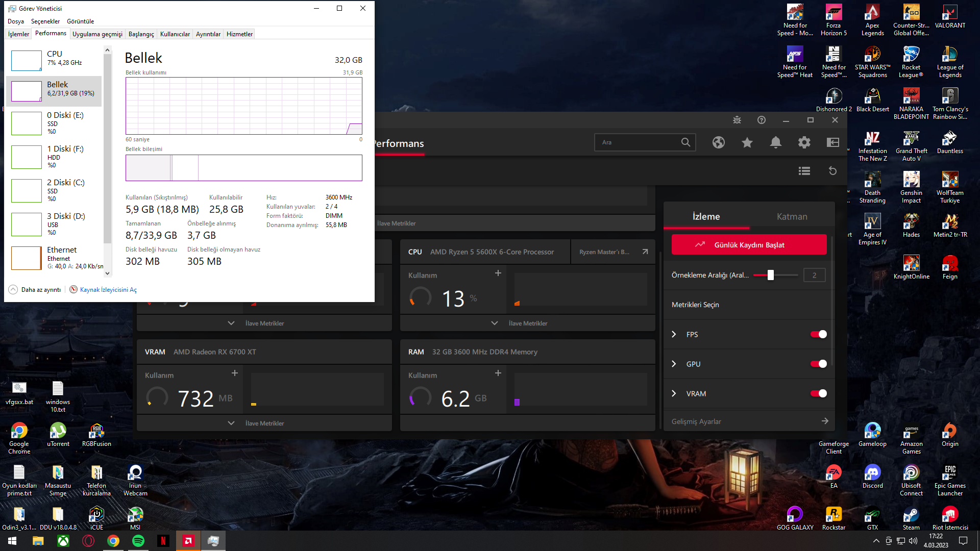Open Seçenekler menu in Task Manager
Image resolution: width=980 pixels, height=551 pixels.
[x=45, y=21]
